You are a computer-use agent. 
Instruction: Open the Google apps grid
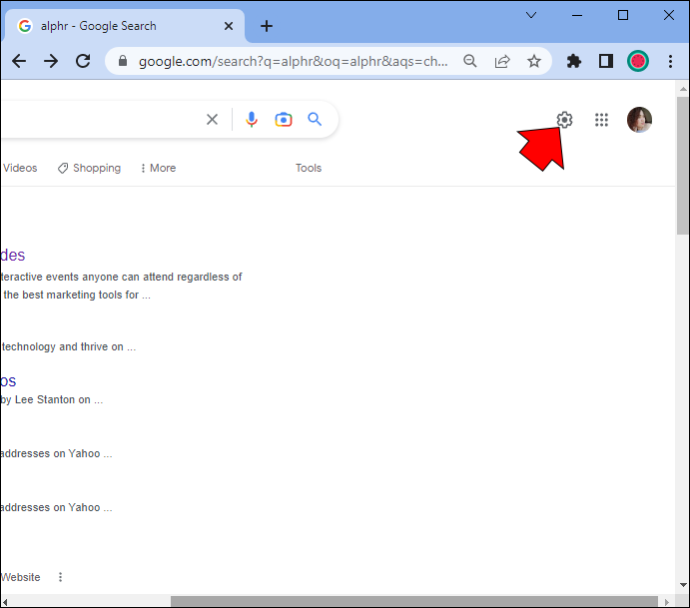point(601,120)
